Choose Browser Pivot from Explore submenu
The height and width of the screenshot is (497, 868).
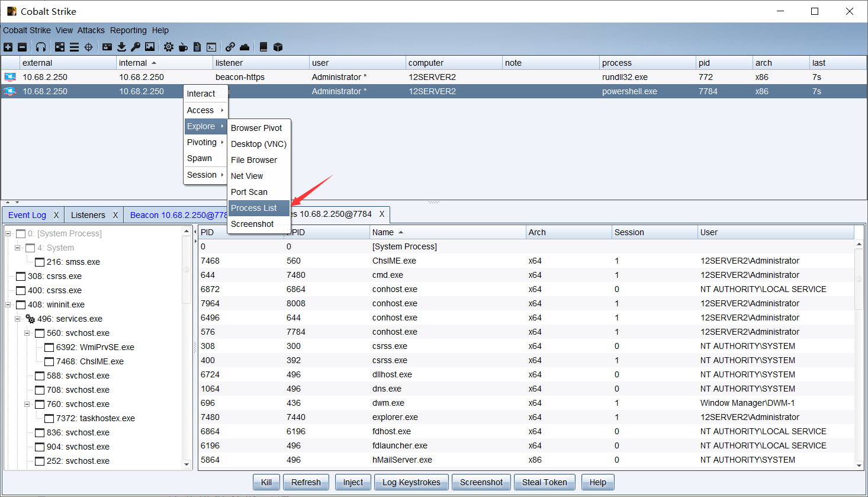(259, 128)
